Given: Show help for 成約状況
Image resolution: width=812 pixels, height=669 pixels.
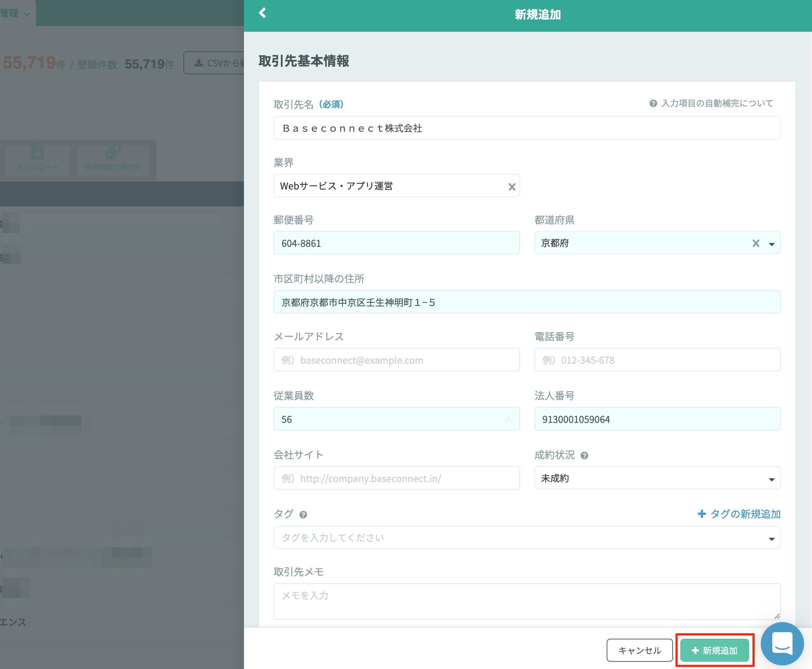Looking at the screenshot, I should coord(584,455).
